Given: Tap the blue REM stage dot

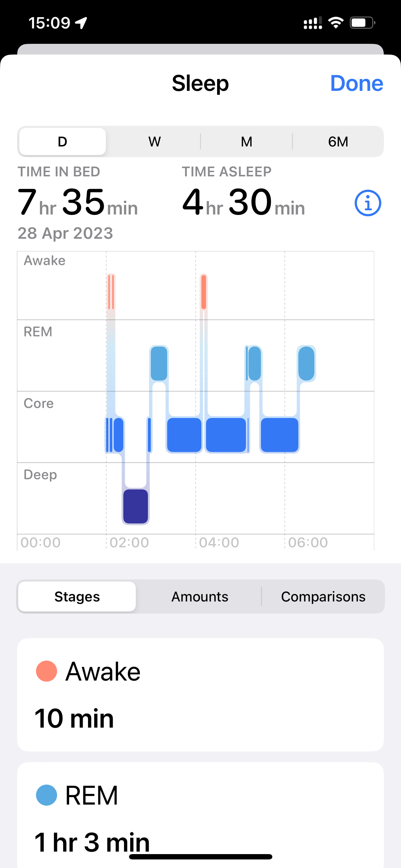Looking at the screenshot, I should coord(47,795).
